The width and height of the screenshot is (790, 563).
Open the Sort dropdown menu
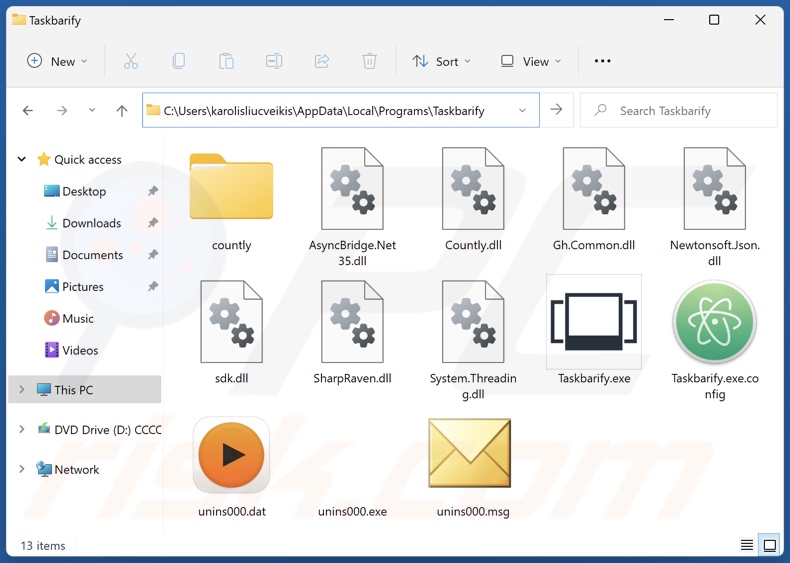pos(441,61)
